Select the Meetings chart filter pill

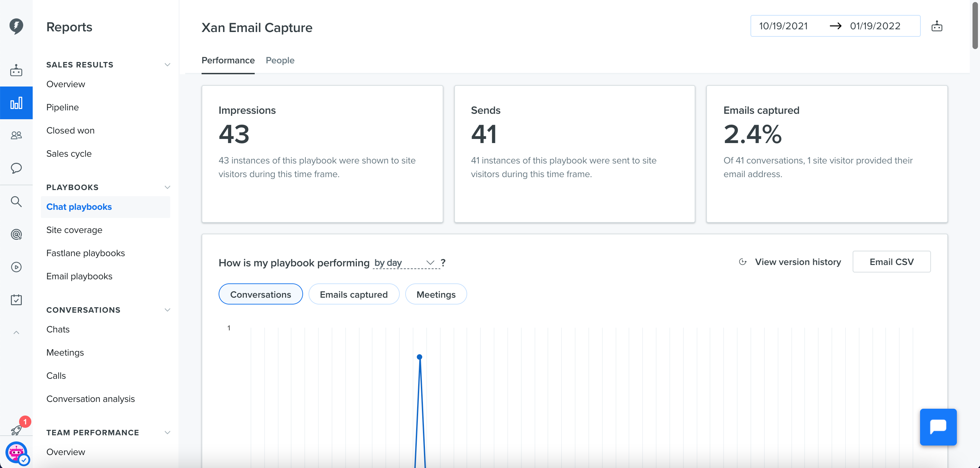436,294
